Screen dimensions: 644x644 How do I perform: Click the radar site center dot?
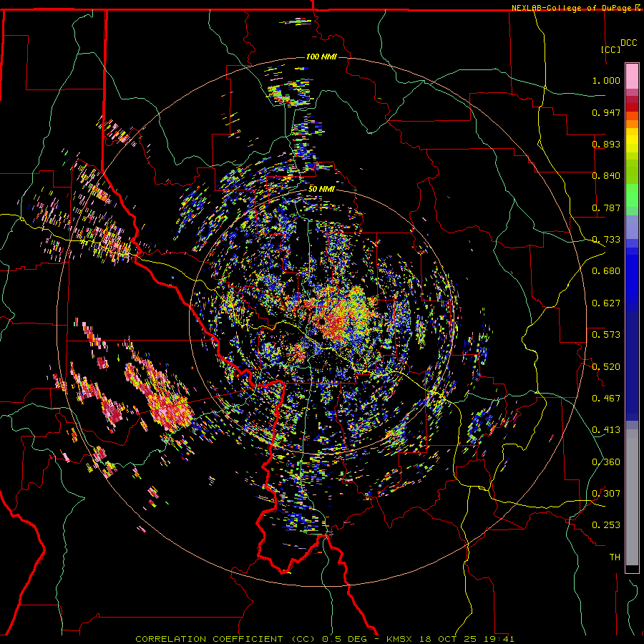(321, 321)
